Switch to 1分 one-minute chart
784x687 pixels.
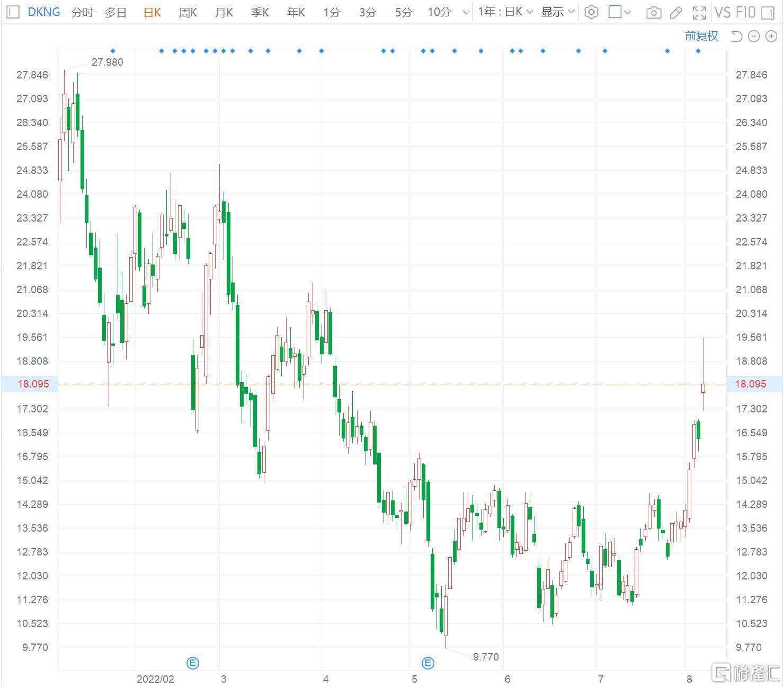tap(332, 12)
